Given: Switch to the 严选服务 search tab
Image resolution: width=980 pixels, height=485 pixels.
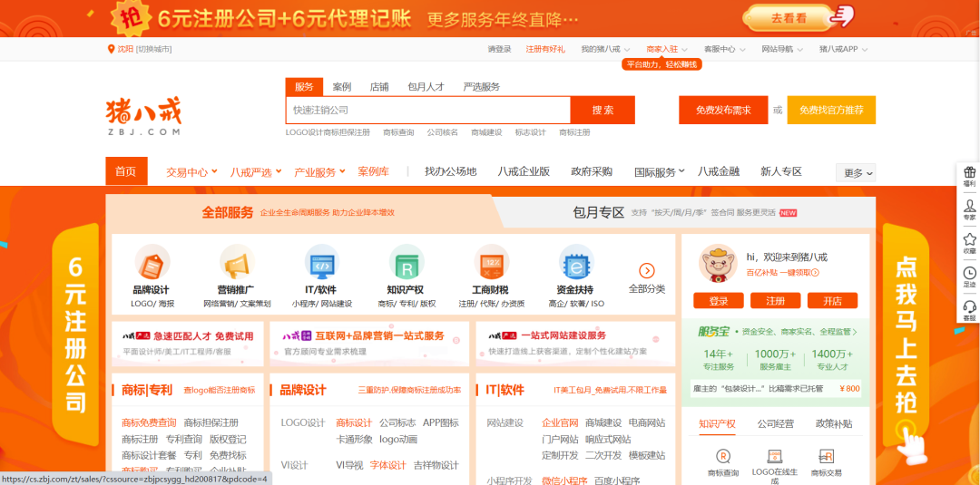Looking at the screenshot, I should click(x=482, y=87).
